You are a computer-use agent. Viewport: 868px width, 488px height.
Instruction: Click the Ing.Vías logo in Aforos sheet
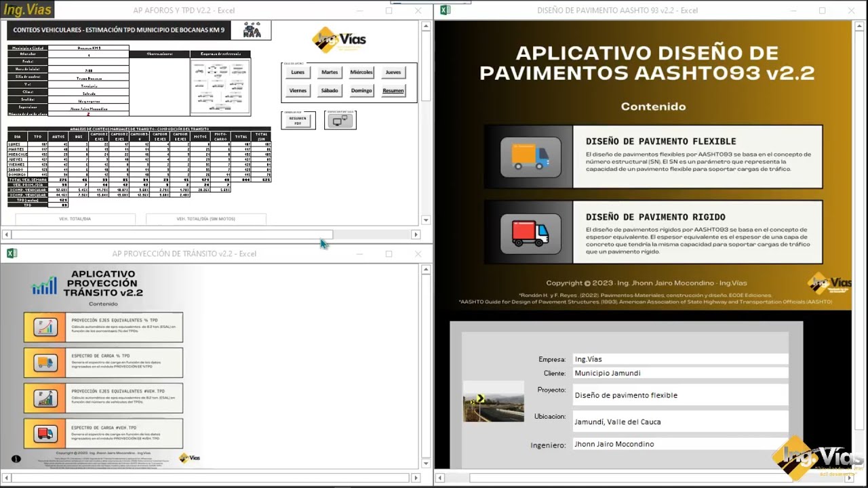(x=339, y=40)
